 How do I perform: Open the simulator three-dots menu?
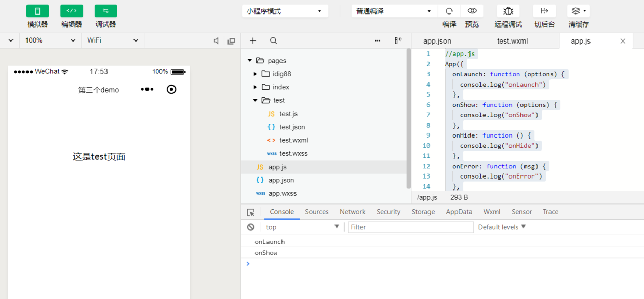[147, 89]
